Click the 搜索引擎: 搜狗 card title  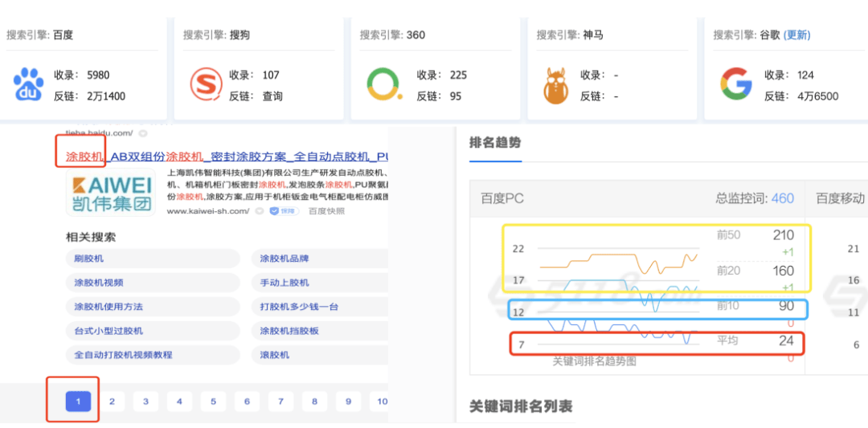point(216,35)
